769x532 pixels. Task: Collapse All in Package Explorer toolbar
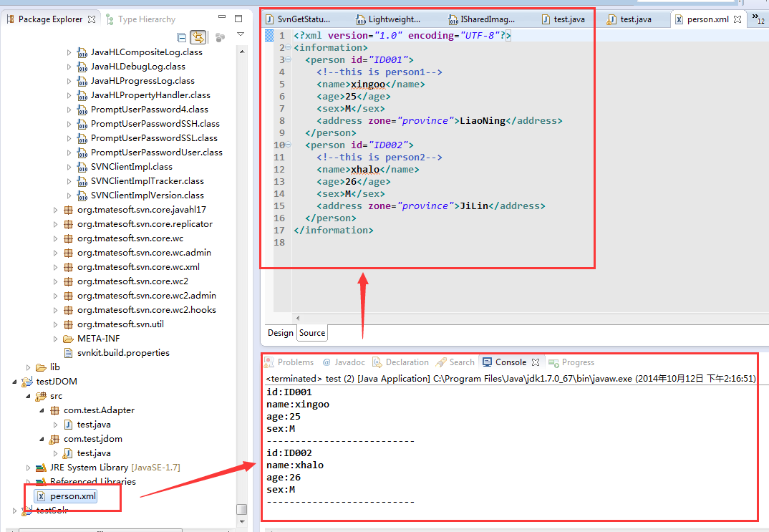point(181,37)
